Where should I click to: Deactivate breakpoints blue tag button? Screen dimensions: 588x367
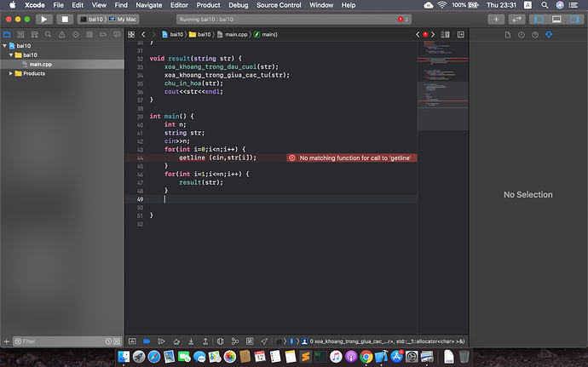[147, 341]
